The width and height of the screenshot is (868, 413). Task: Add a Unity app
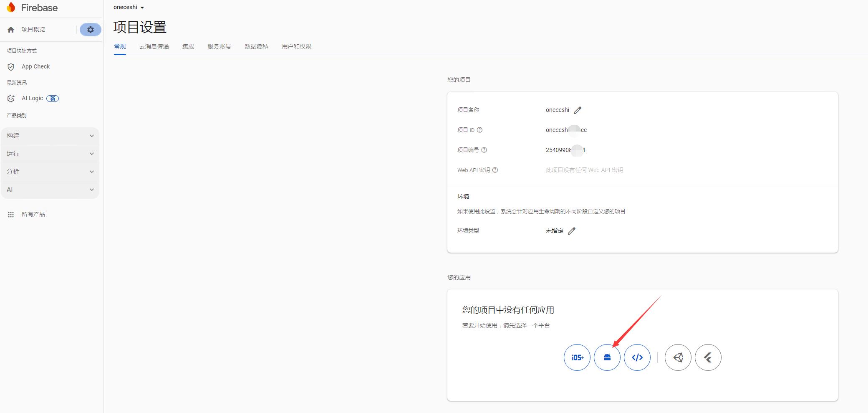coord(678,357)
